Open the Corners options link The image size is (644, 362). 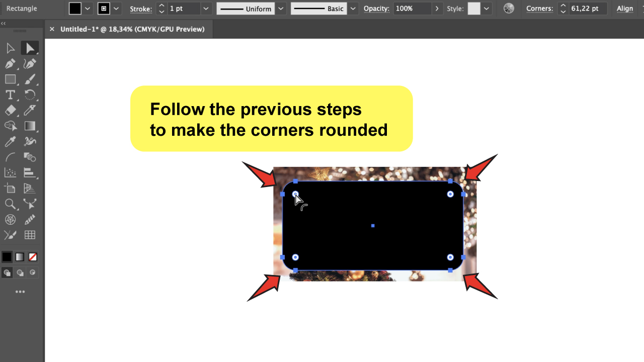[x=539, y=9]
